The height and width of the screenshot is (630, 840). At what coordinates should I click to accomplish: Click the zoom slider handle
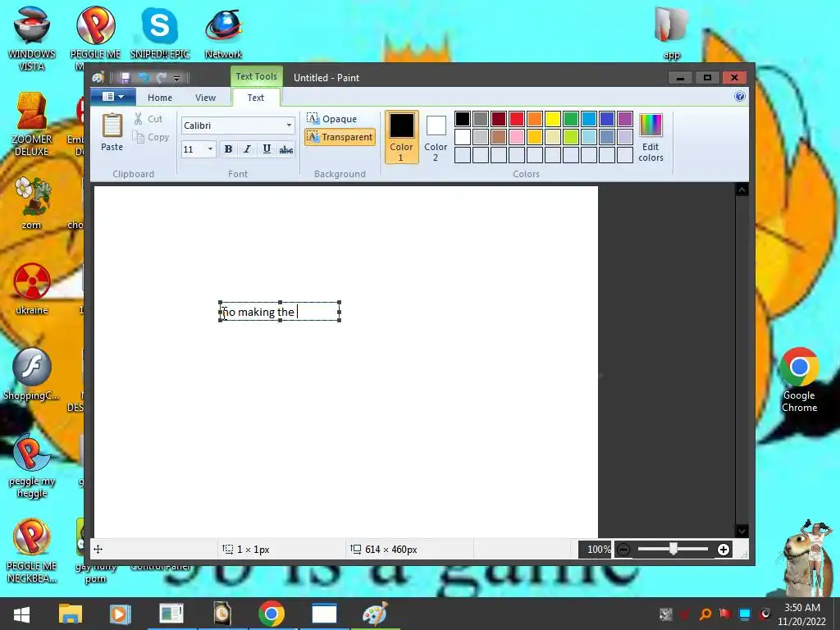tap(673, 549)
